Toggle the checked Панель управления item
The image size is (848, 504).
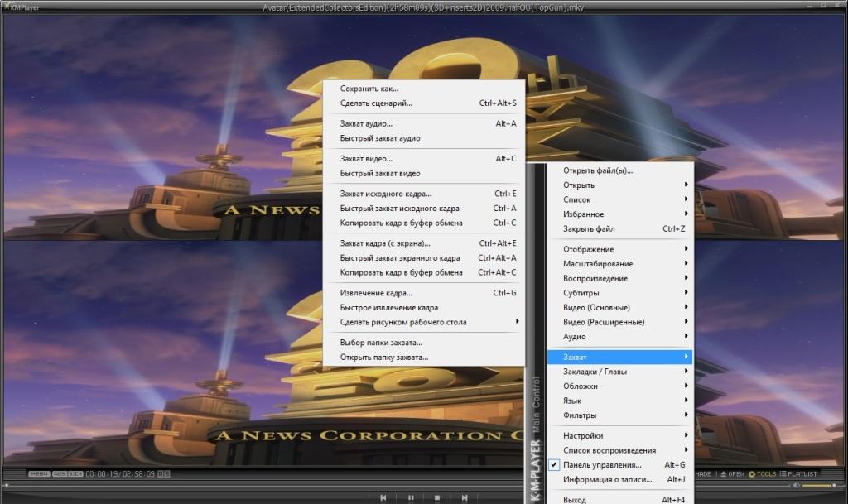(601, 465)
